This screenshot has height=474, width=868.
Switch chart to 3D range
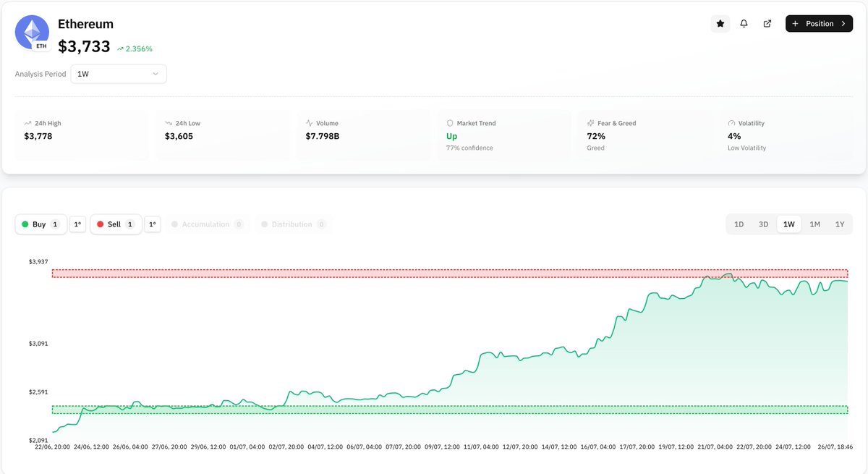click(x=763, y=224)
